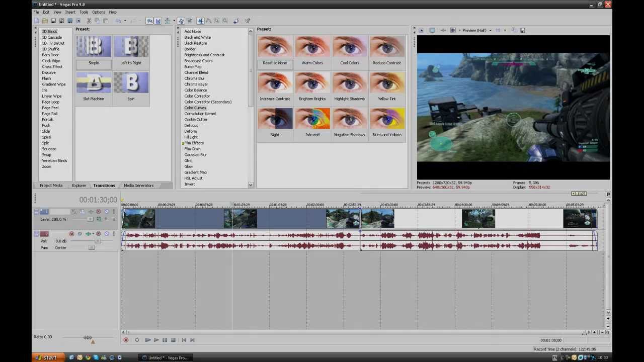This screenshot has width=644, height=362.
Task: Minimize video track 1 height button
Action: 36,211
